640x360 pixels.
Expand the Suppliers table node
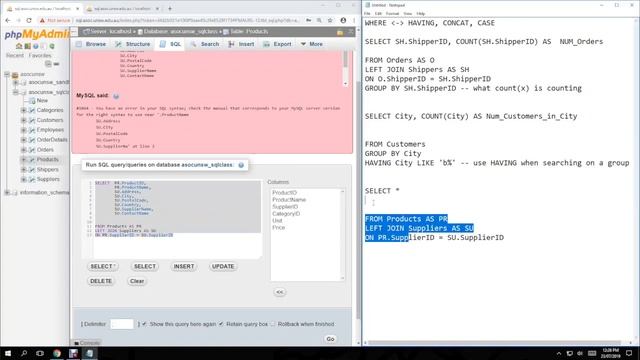point(23,179)
